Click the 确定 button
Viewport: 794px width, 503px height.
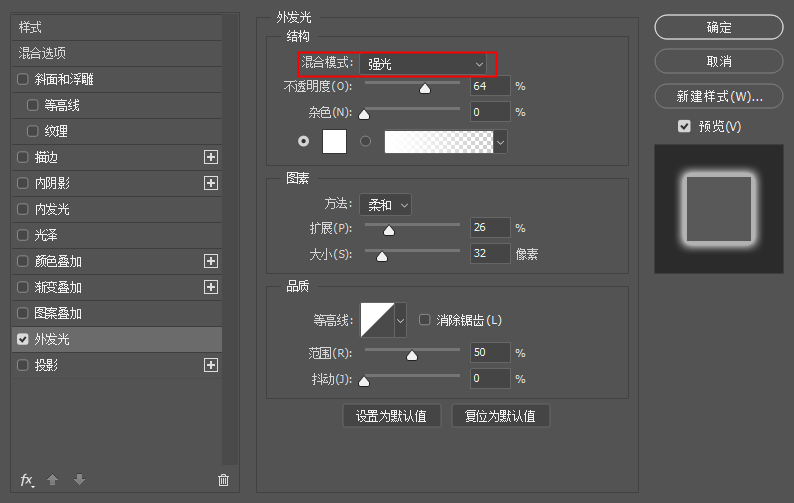[719, 27]
